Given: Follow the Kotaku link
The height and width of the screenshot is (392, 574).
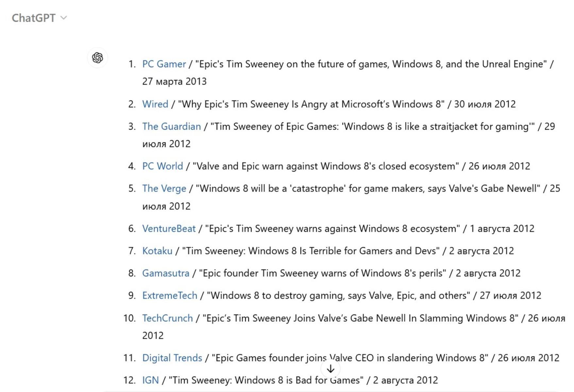Looking at the screenshot, I should [x=157, y=251].
